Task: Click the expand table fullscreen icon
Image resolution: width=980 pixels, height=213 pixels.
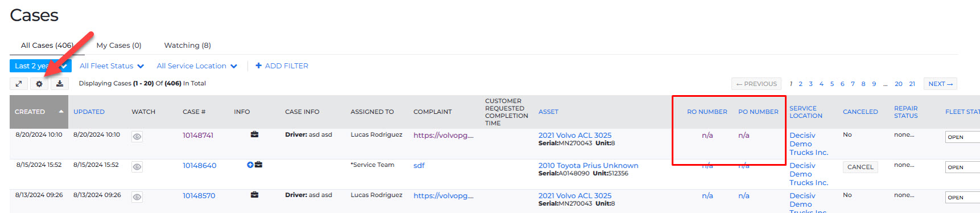Action: [x=19, y=84]
